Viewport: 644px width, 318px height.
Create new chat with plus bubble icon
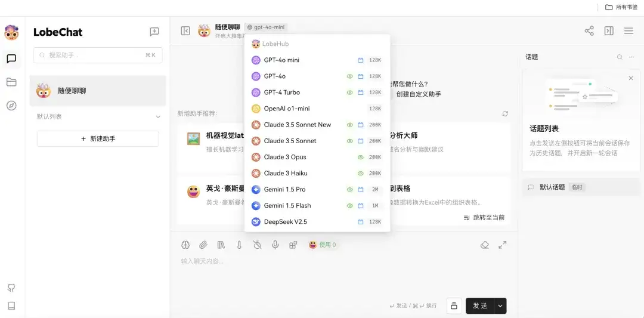(154, 32)
